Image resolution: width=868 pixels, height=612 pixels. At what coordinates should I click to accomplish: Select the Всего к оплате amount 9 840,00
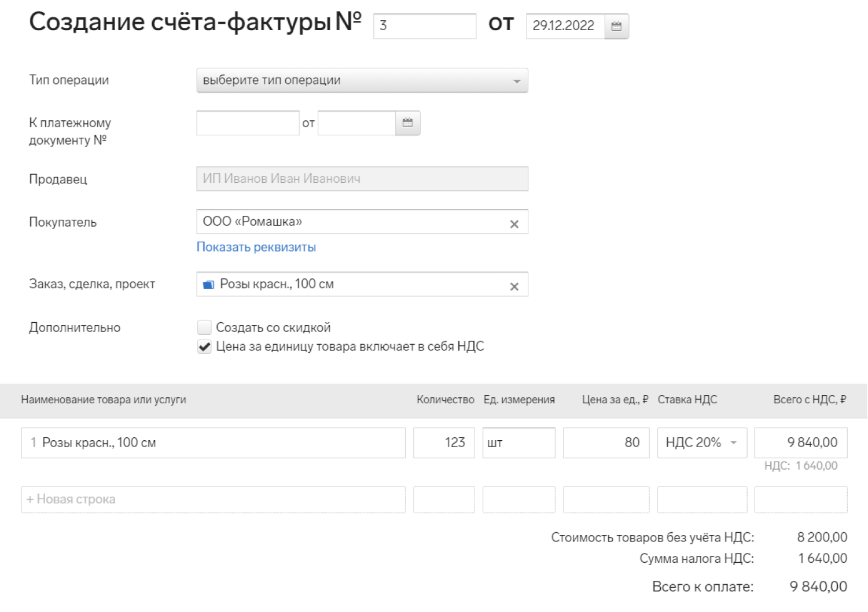[x=818, y=587]
